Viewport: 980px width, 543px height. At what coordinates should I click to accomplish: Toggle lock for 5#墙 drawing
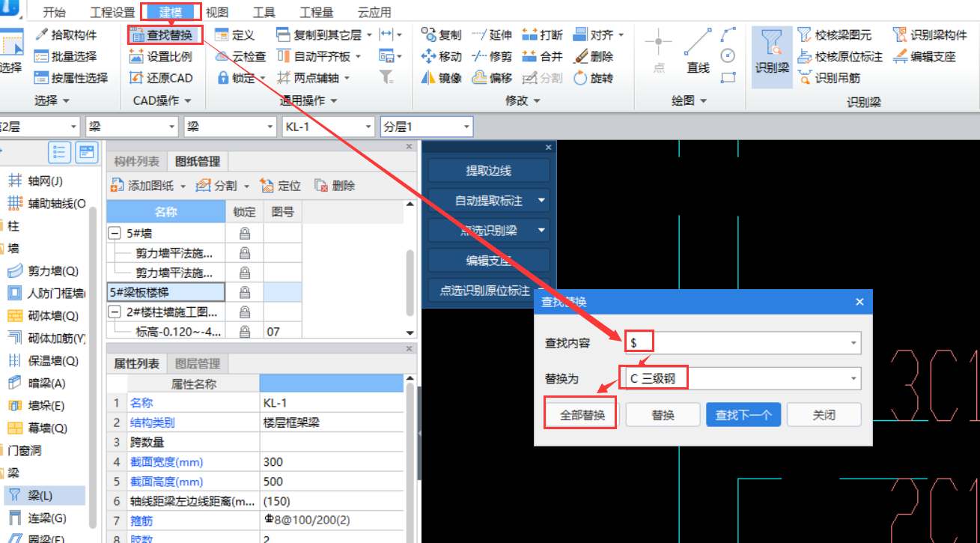[245, 234]
